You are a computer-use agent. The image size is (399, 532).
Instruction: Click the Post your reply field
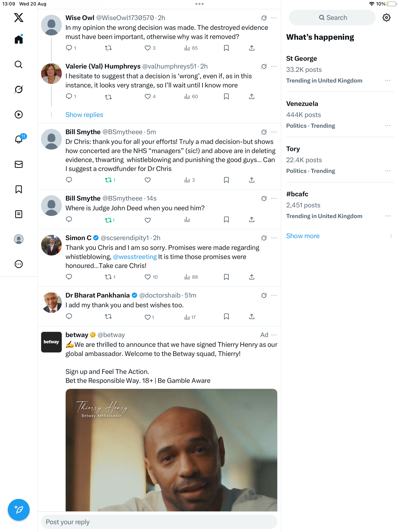coord(159,522)
